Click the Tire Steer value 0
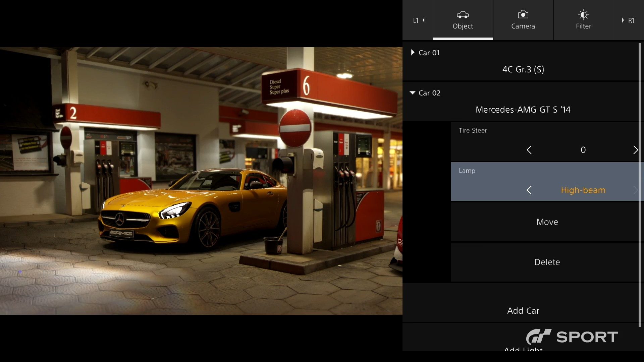This screenshot has width=644, height=362. (583, 150)
